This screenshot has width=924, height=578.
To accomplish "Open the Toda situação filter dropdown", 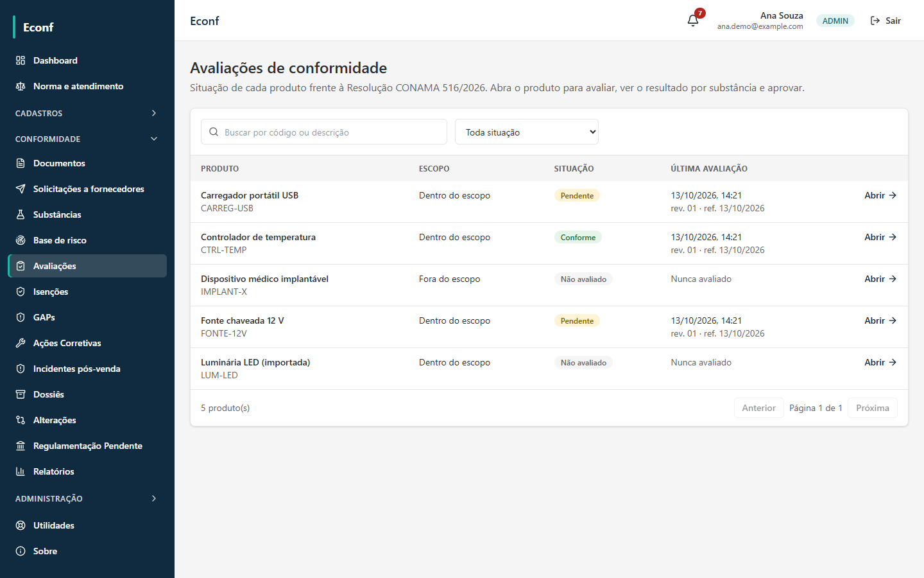I will click(x=527, y=132).
